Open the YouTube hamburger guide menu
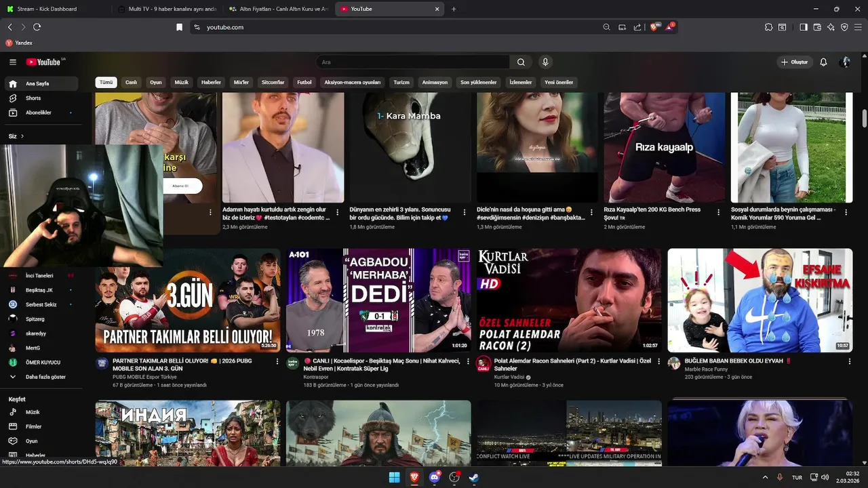868x488 pixels. [13, 62]
